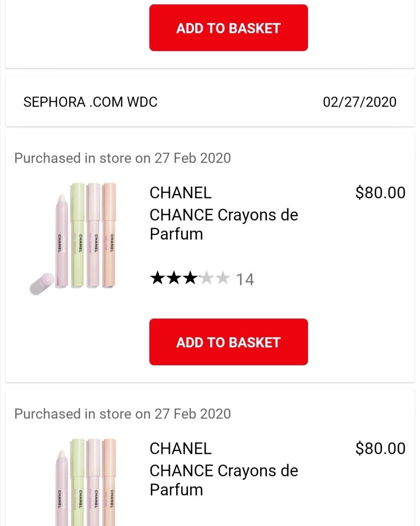Add the starred CHANCE Crayons item to basket

coord(228,342)
